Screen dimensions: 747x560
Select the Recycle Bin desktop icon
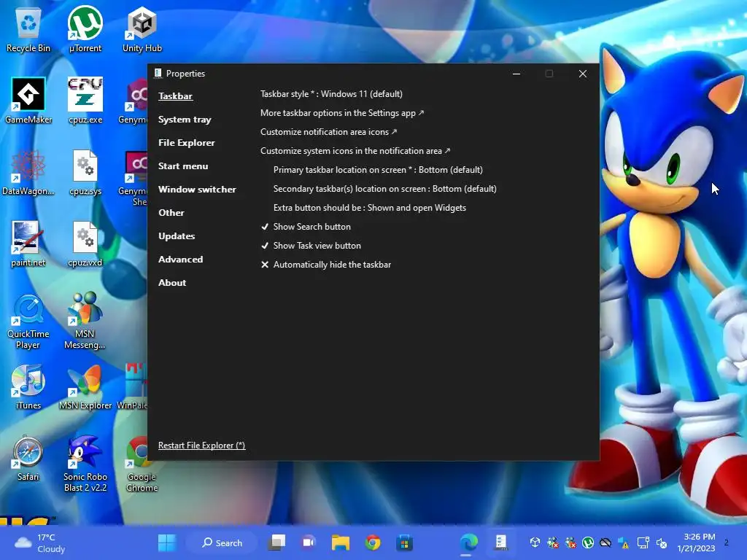click(x=28, y=30)
